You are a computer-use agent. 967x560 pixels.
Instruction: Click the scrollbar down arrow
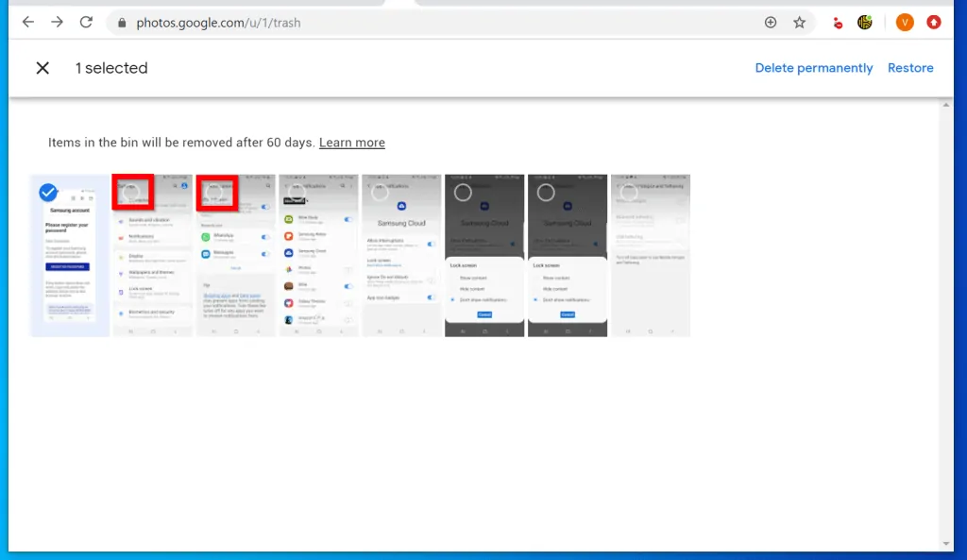click(x=946, y=544)
